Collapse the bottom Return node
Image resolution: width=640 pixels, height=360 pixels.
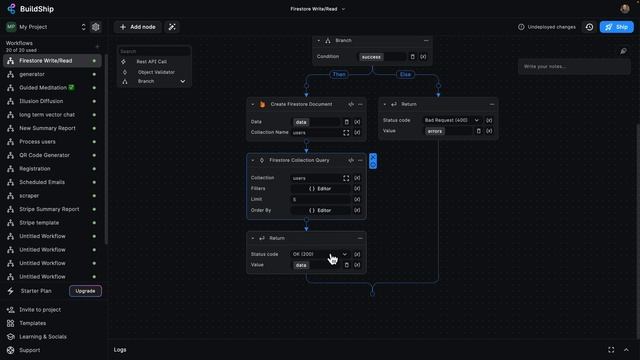(253, 238)
